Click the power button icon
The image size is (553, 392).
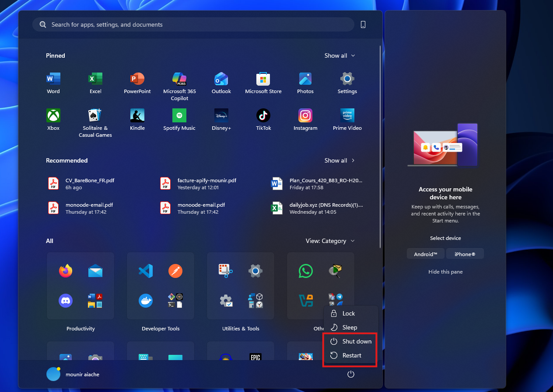pos(350,375)
